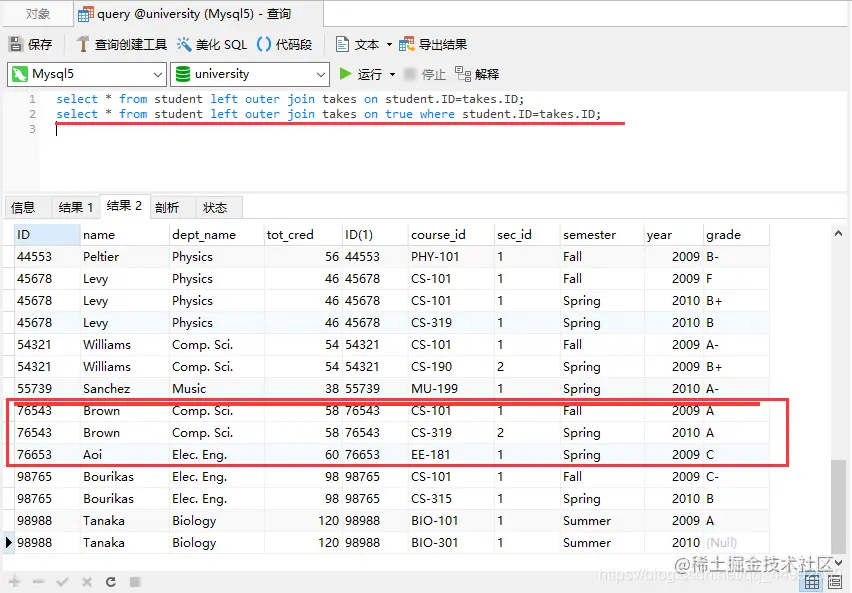Open the 查询创建工具 query builder

click(x=121, y=44)
